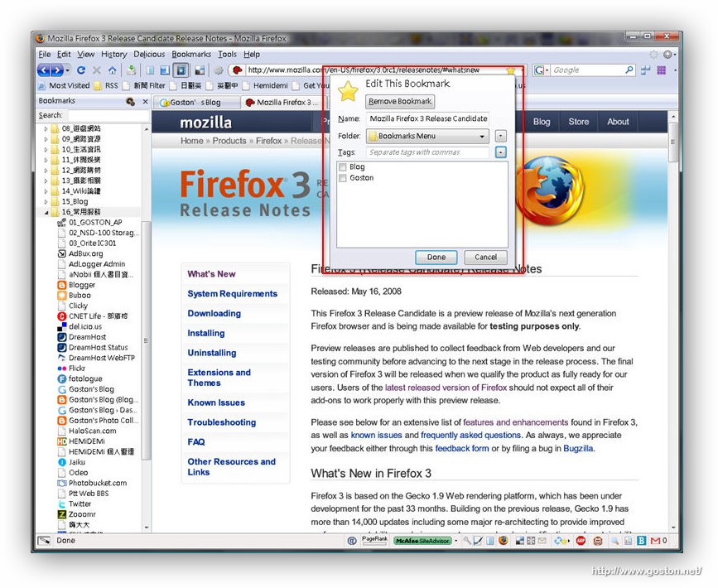Image resolution: width=718 pixels, height=588 pixels.
Task: Close the Bookmarks sidebar
Action: coord(145,101)
